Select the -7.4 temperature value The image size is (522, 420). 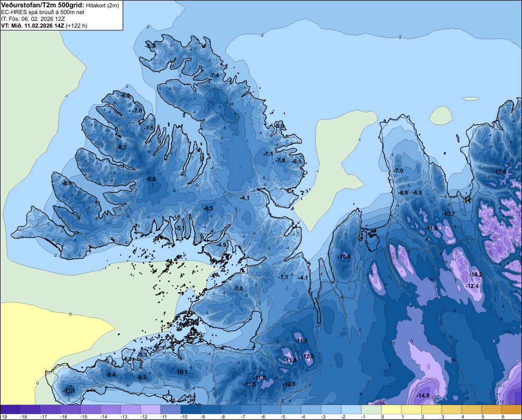(x=215, y=75)
